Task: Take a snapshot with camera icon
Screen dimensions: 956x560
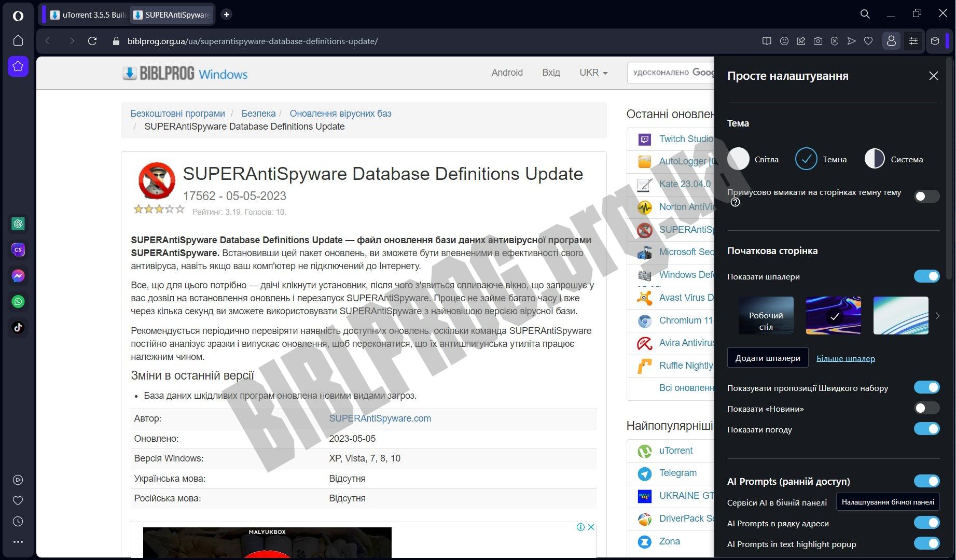Action: [x=818, y=41]
